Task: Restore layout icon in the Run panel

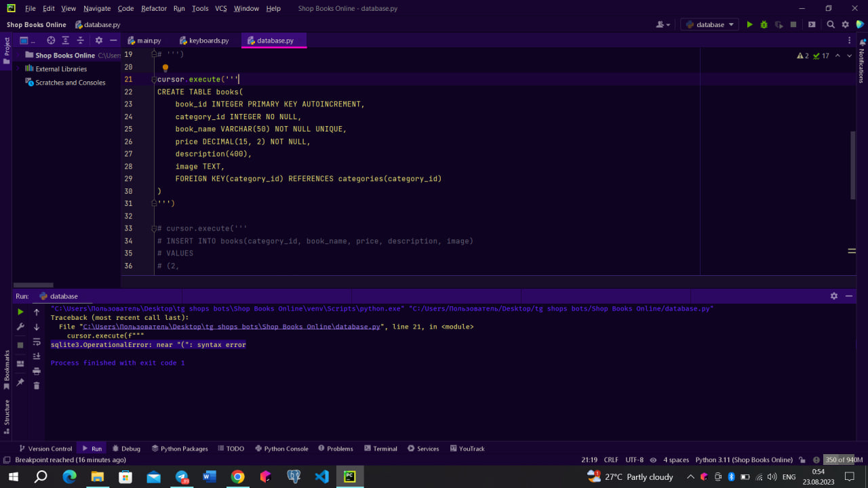Action: (20, 364)
